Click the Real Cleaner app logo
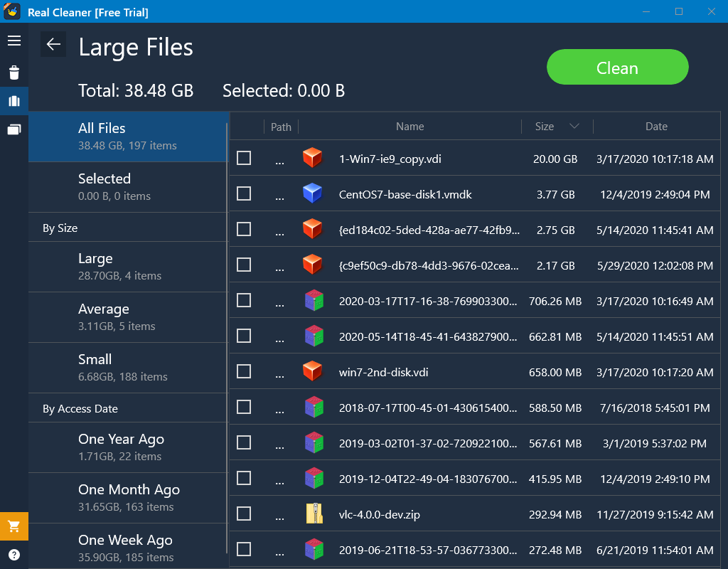This screenshot has height=569, width=728. (x=12, y=11)
